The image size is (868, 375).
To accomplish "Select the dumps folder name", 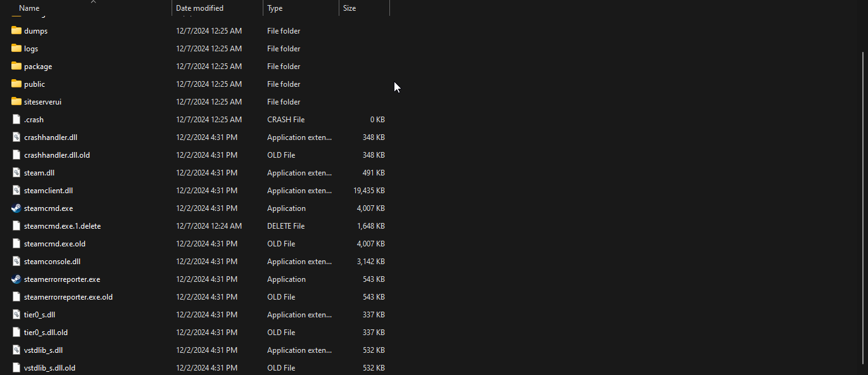I will pyautogui.click(x=35, y=31).
